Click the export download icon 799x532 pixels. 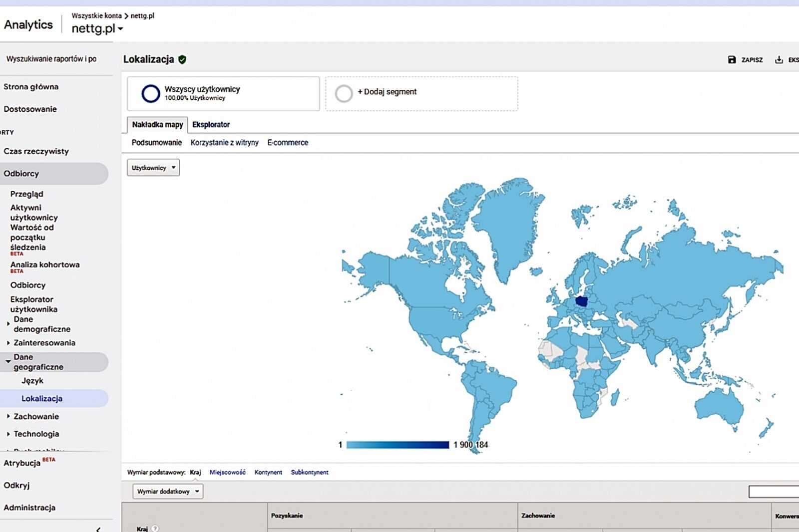(x=779, y=59)
